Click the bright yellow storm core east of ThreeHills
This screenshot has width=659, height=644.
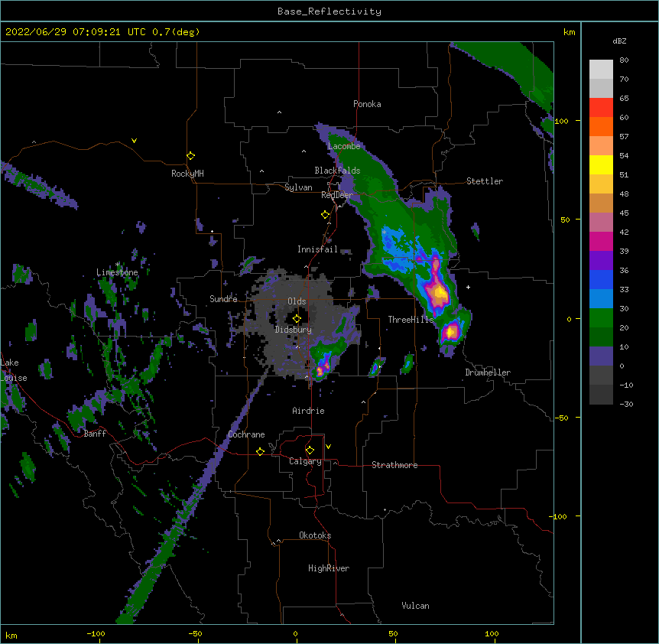pos(440,292)
